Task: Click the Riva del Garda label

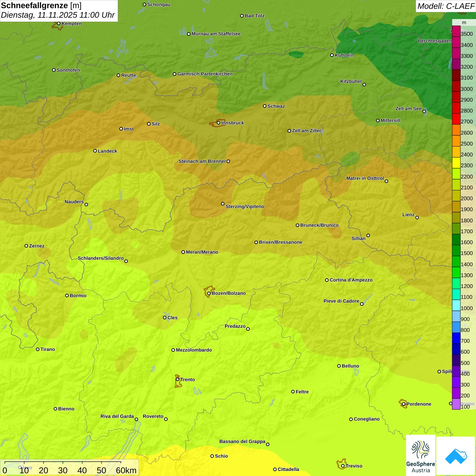Action: click(x=117, y=416)
